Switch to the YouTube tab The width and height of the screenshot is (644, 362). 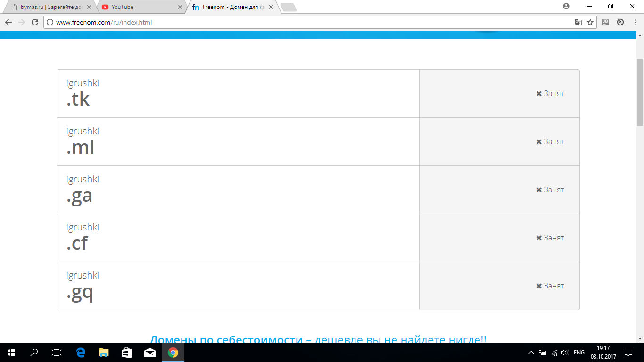coord(137,7)
